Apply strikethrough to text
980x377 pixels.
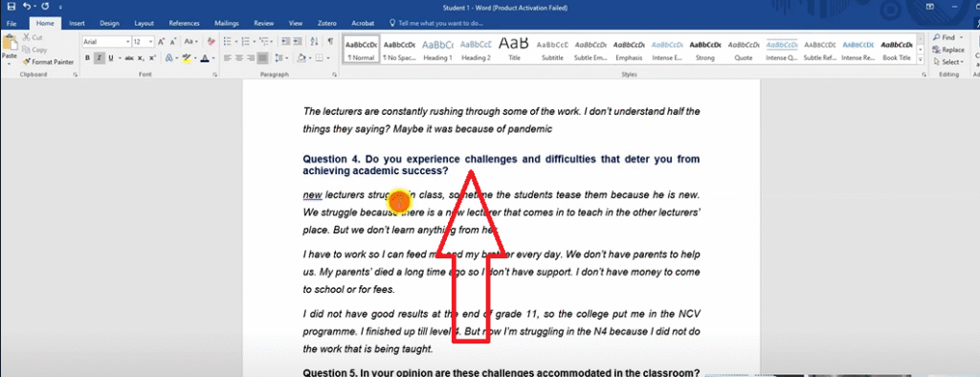129,58
